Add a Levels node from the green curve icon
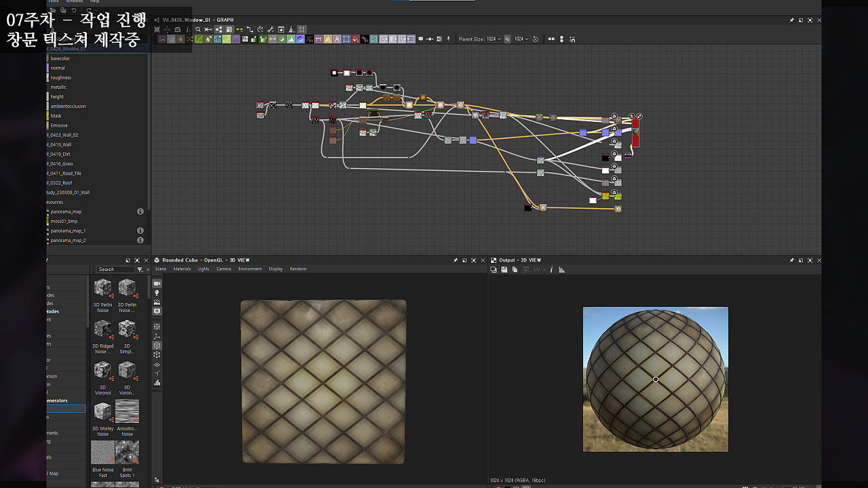The height and width of the screenshot is (488, 868). click(x=199, y=39)
